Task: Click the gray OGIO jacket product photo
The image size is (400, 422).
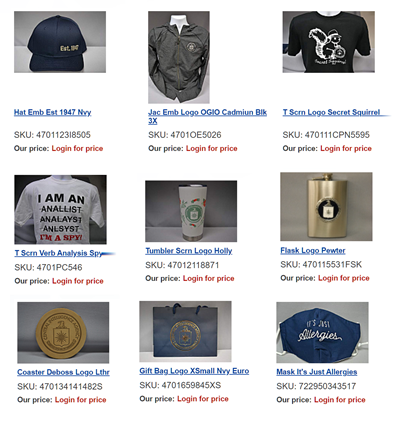Action: (179, 57)
